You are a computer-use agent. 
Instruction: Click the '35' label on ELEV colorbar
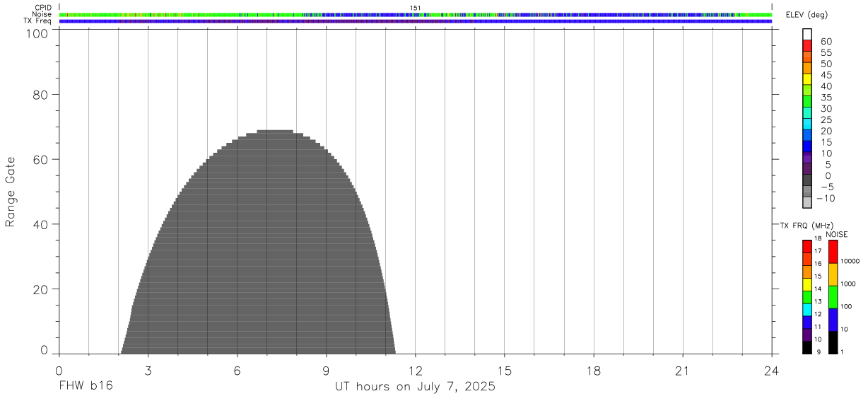pos(826,98)
